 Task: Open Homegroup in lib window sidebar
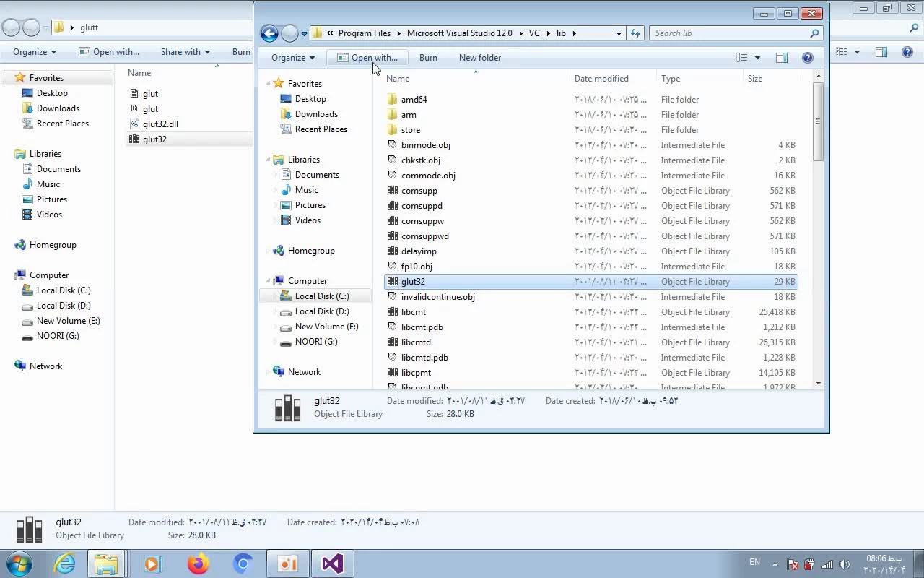point(311,251)
